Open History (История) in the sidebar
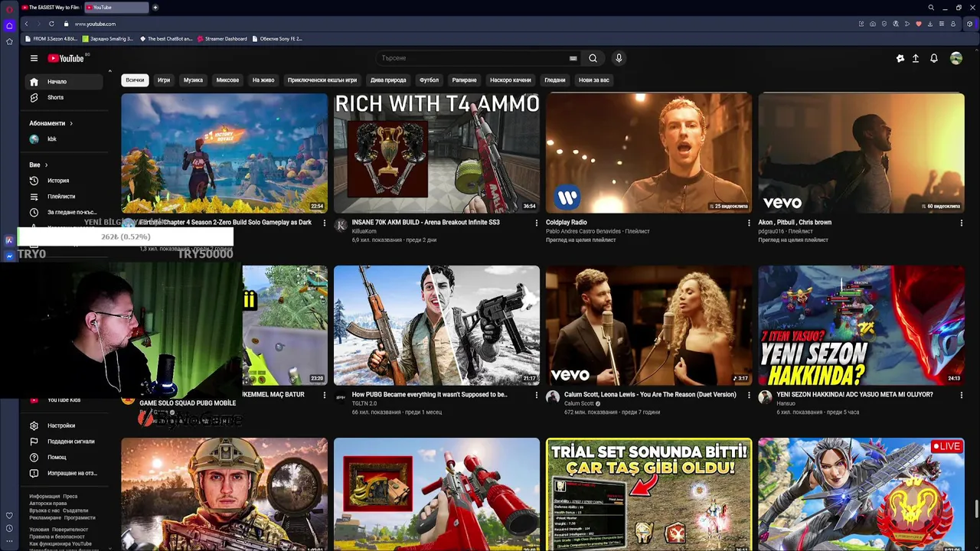This screenshot has height=551, width=980. click(x=64, y=181)
